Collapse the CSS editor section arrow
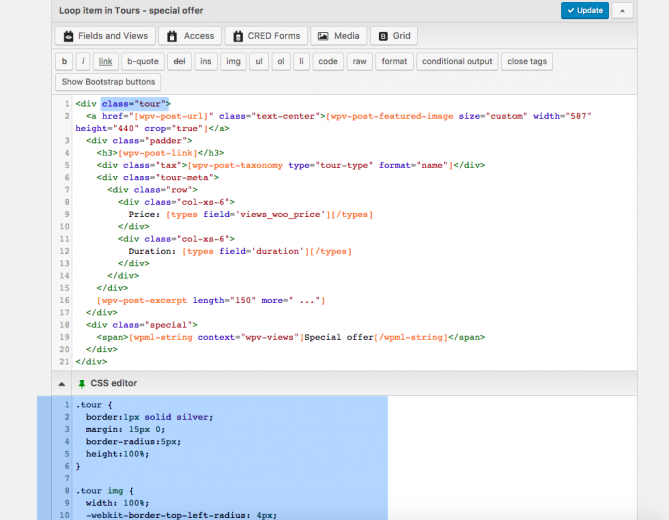The width and height of the screenshot is (669, 520). (x=62, y=383)
